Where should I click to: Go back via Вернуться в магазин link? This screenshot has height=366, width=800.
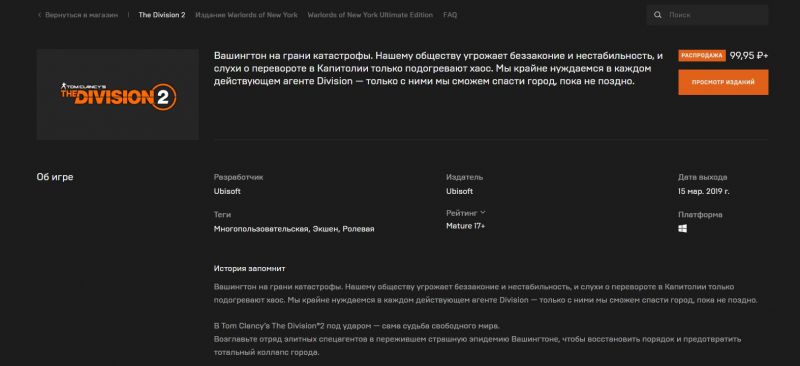81,15
